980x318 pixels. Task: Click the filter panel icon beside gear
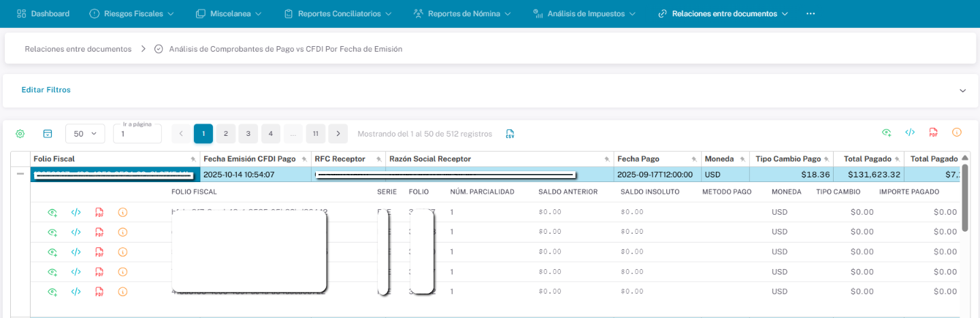pos(48,134)
